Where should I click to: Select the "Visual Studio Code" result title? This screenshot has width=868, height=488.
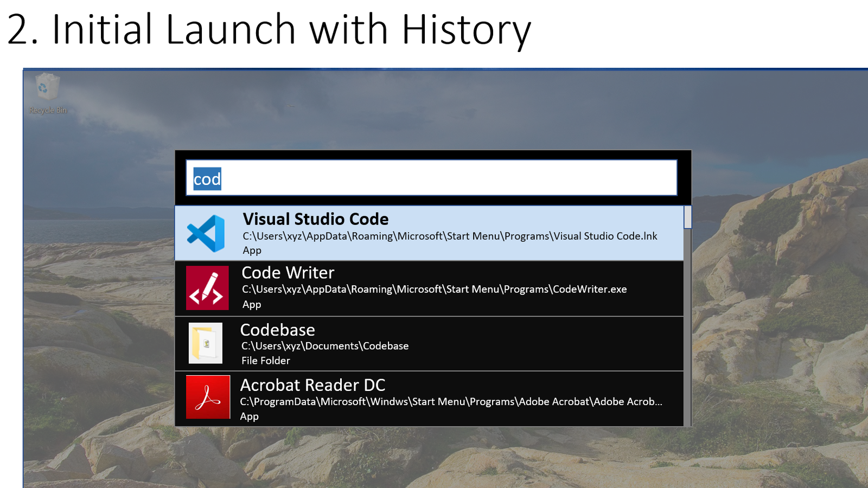(316, 219)
